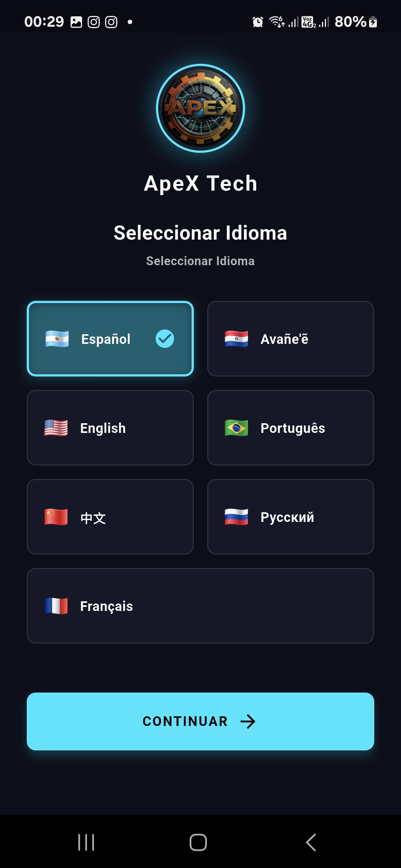This screenshot has height=868, width=401.
Task: Go to the Android home screen
Action: click(198, 842)
